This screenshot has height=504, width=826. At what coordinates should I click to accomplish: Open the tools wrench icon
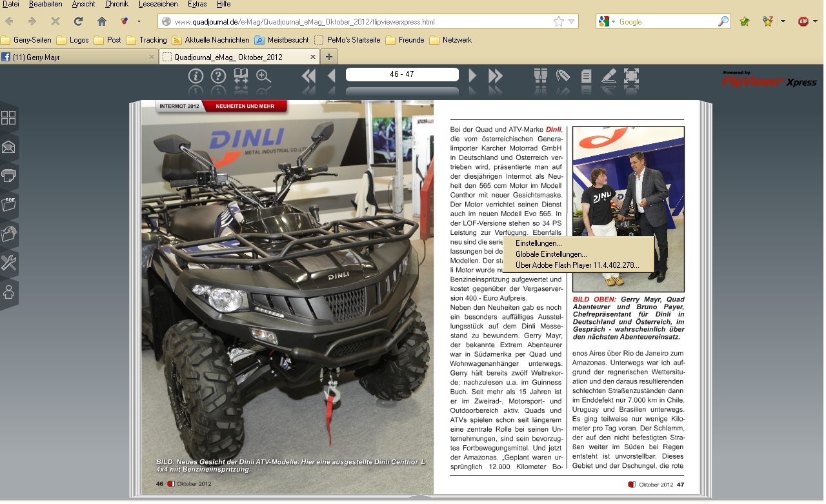[x=8, y=263]
